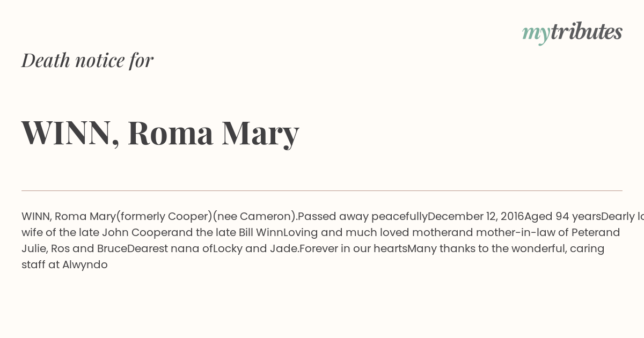This screenshot has width=644, height=338.
Task: Click the phrase "Forever in our hearts"
Action: [x=353, y=249]
